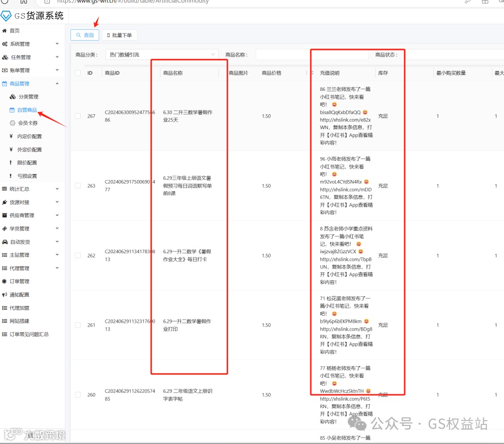Toggle the select-all checkbox in table header

[78, 73]
